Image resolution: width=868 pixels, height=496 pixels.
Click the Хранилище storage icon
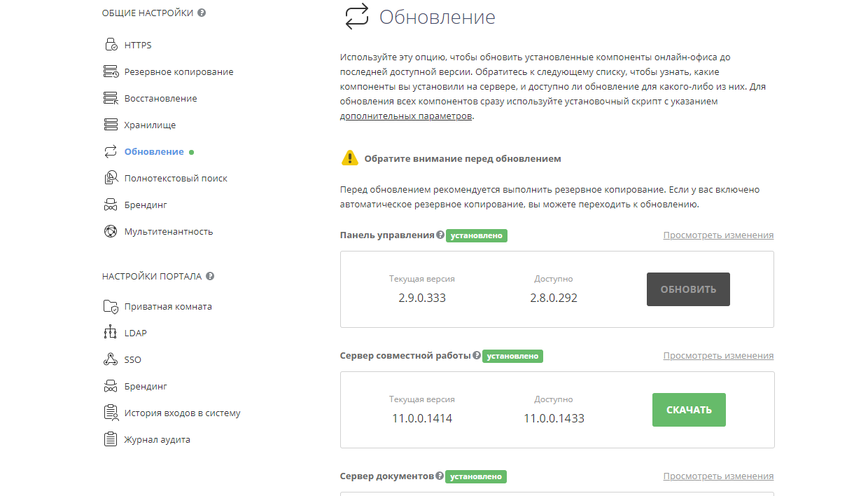coord(111,125)
